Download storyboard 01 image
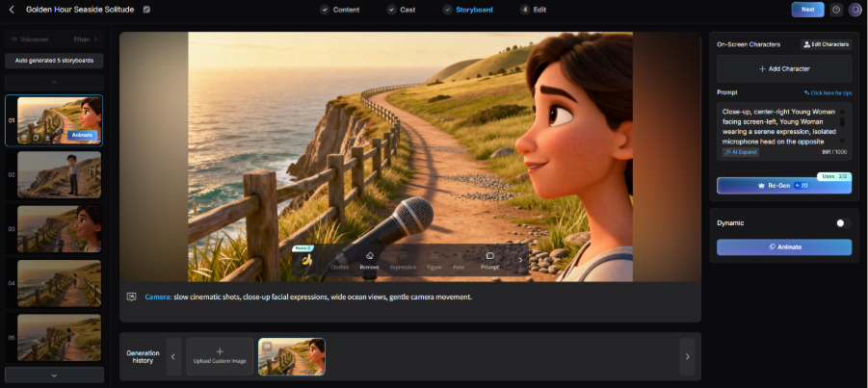Viewport: 868px width, 388px height. tap(48, 137)
